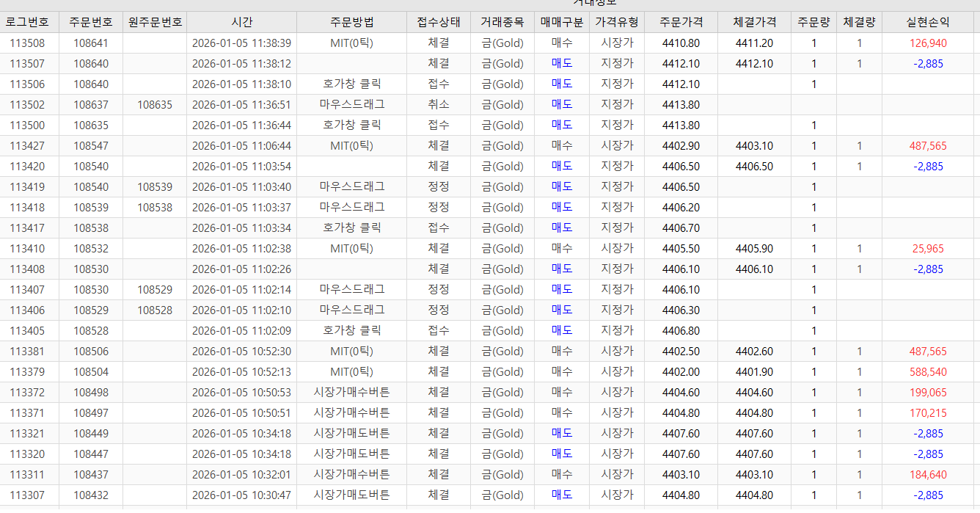Viewport: 980px width, 513px height.
Task: Click executed price 4411.20
Action: [754, 43]
